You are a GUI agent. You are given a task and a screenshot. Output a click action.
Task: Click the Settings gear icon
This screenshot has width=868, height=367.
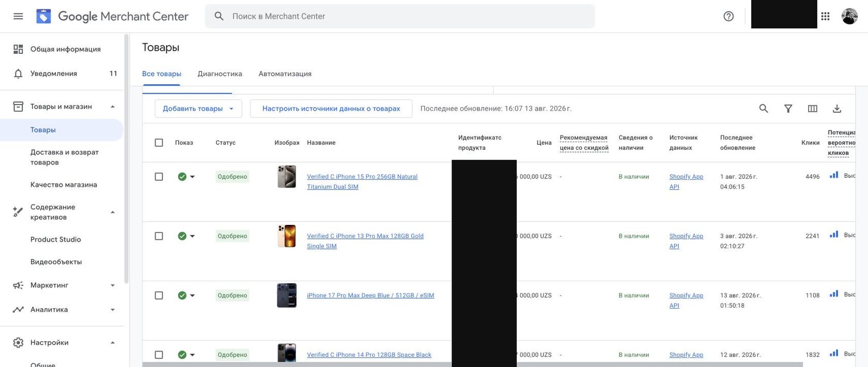pos(18,343)
